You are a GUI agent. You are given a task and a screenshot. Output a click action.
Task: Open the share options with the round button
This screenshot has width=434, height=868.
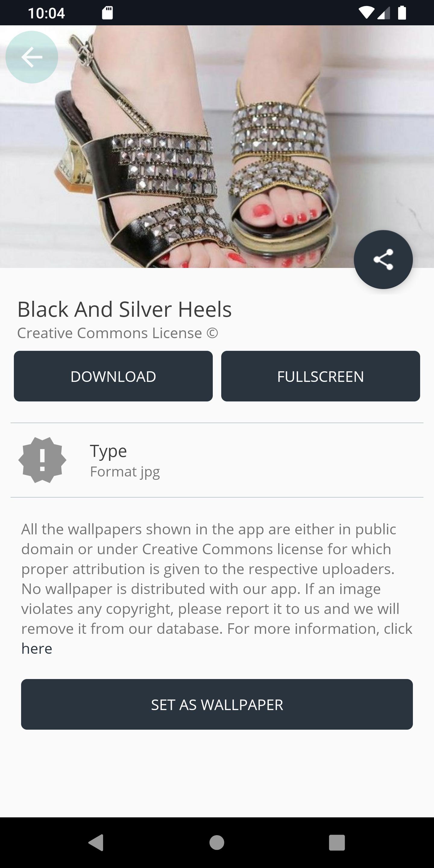(383, 259)
